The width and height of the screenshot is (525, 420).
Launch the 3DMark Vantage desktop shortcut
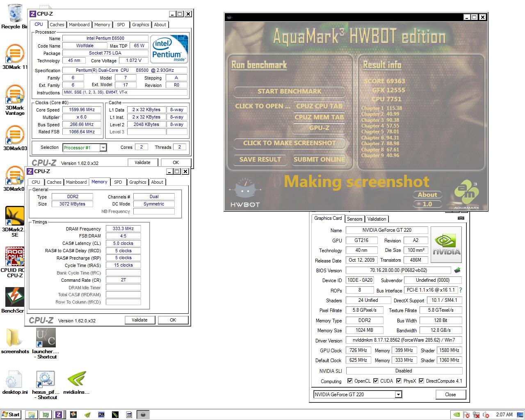tap(15, 100)
